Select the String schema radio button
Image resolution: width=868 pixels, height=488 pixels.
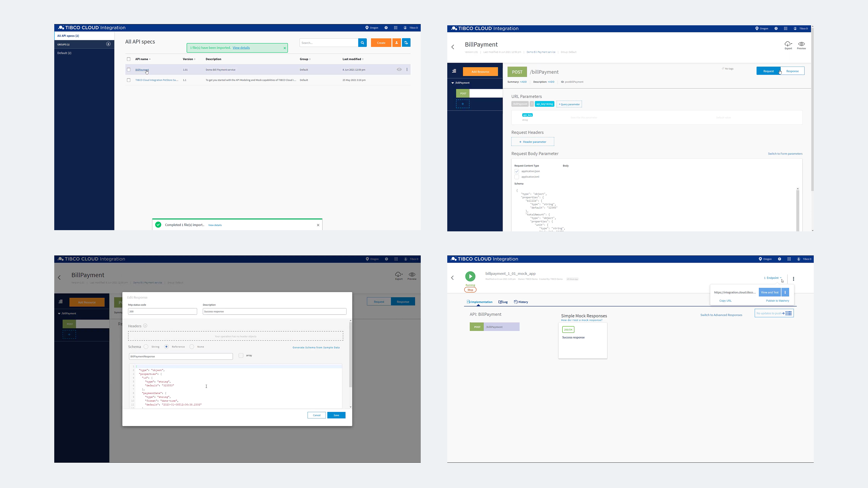tap(146, 346)
